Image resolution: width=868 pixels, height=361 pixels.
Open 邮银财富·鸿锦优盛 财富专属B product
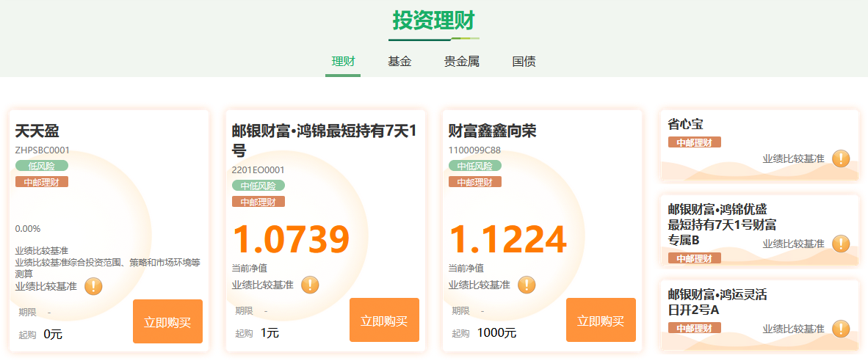(x=722, y=225)
